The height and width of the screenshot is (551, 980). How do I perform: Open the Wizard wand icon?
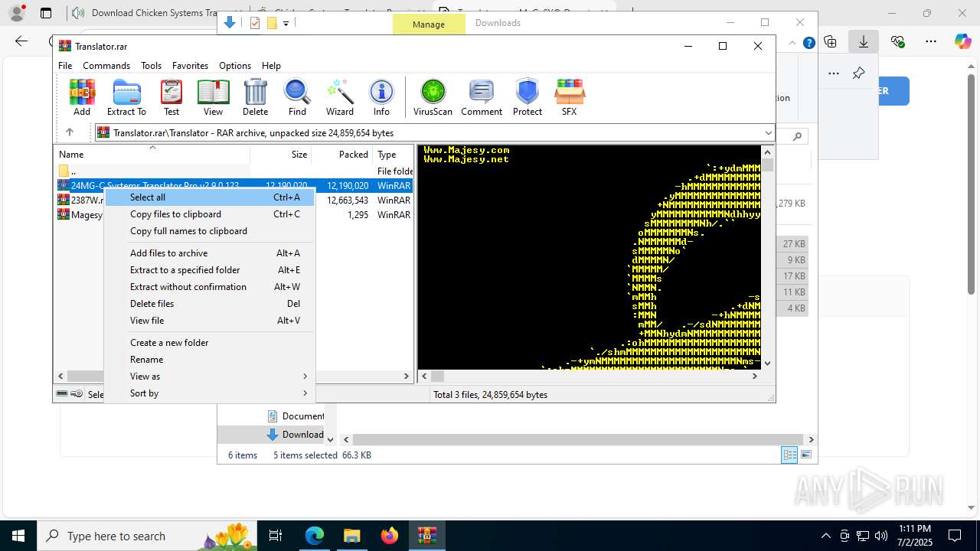340,97
